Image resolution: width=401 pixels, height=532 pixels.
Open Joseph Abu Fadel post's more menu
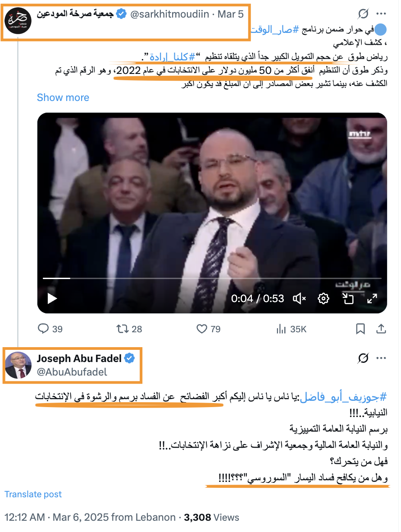[381, 358]
